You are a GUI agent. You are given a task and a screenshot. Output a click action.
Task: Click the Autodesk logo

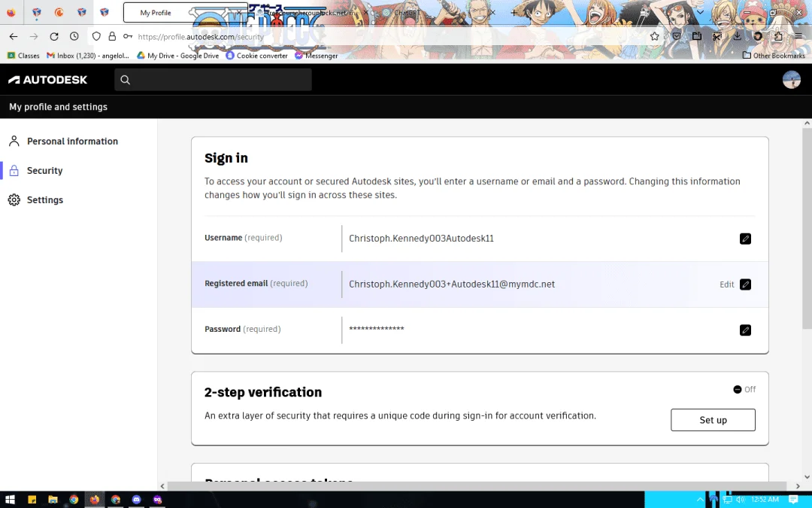point(47,80)
